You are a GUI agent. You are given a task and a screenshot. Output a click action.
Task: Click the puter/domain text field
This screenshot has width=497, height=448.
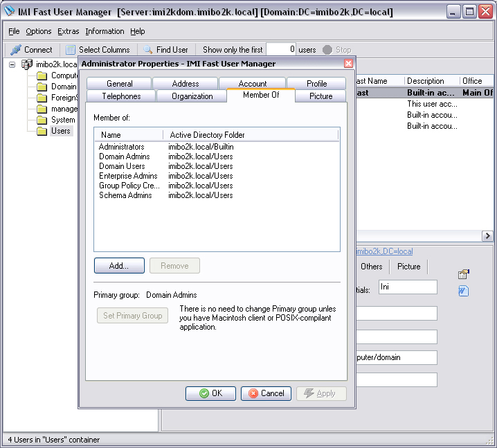pos(397,357)
